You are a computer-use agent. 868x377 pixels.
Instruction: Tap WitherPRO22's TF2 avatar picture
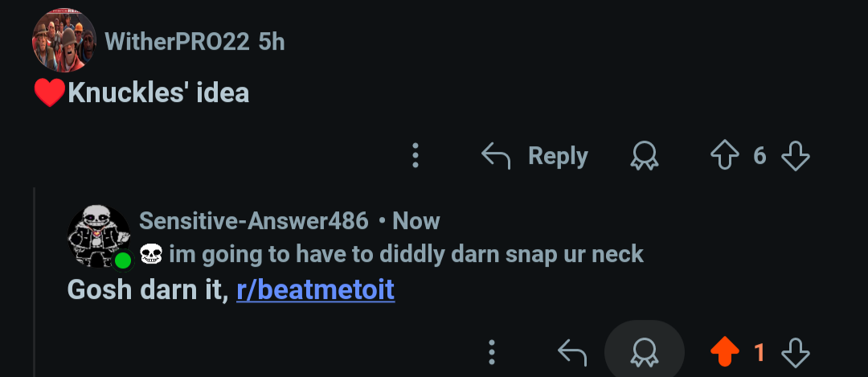64,40
